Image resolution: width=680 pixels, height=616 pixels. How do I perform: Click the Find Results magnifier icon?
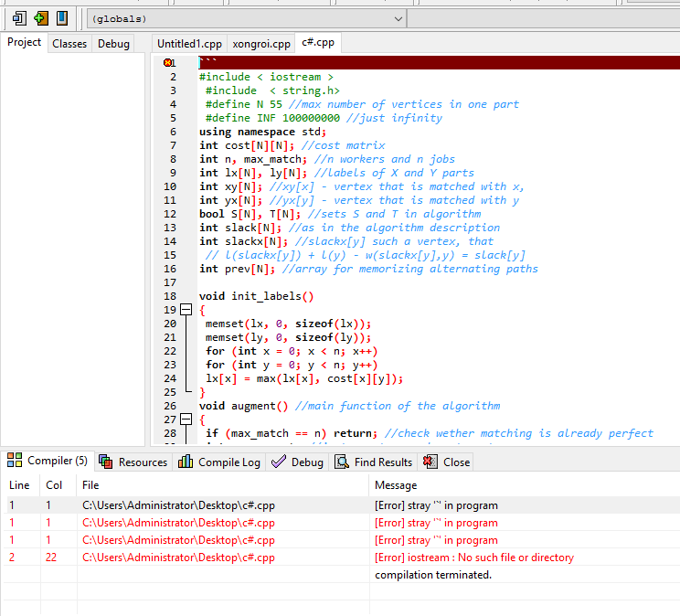[x=342, y=462]
